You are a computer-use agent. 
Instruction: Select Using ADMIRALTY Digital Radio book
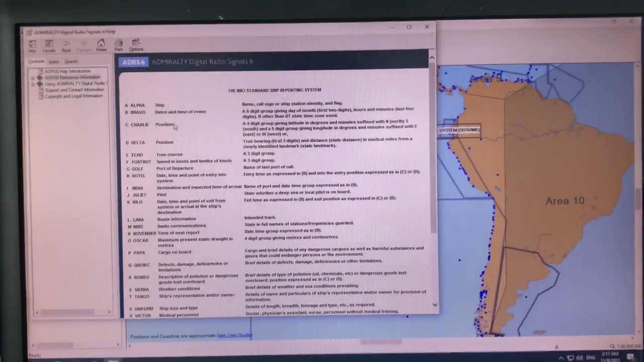pos(76,83)
